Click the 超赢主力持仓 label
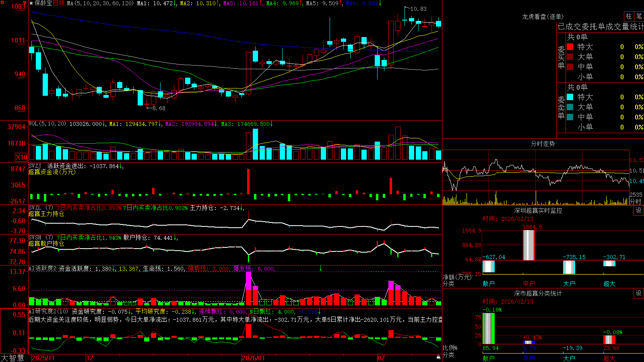 pos(46,214)
